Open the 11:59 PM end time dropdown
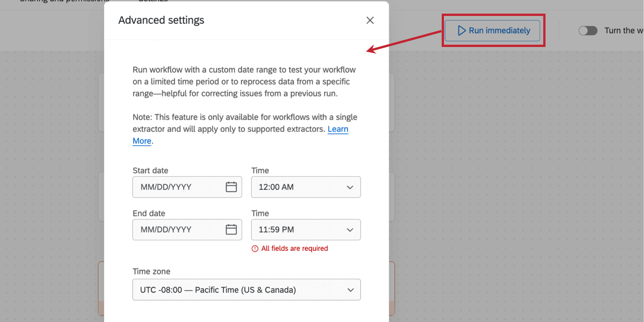 [x=299, y=230]
